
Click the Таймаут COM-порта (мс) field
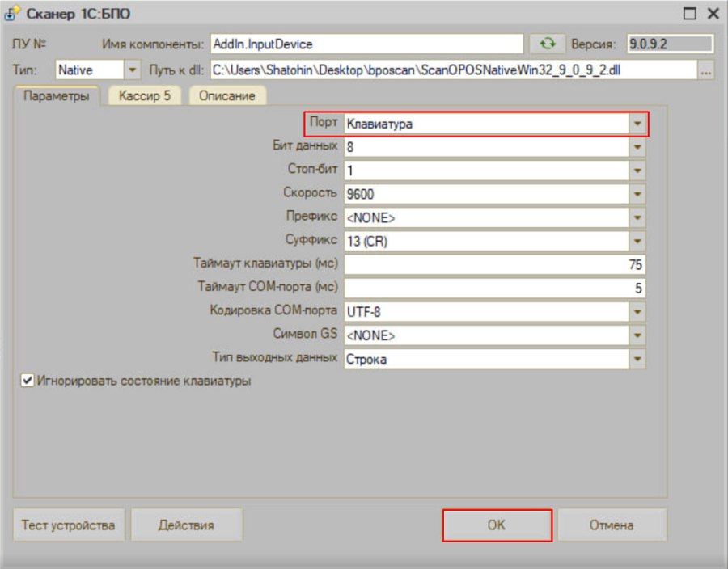(x=494, y=289)
